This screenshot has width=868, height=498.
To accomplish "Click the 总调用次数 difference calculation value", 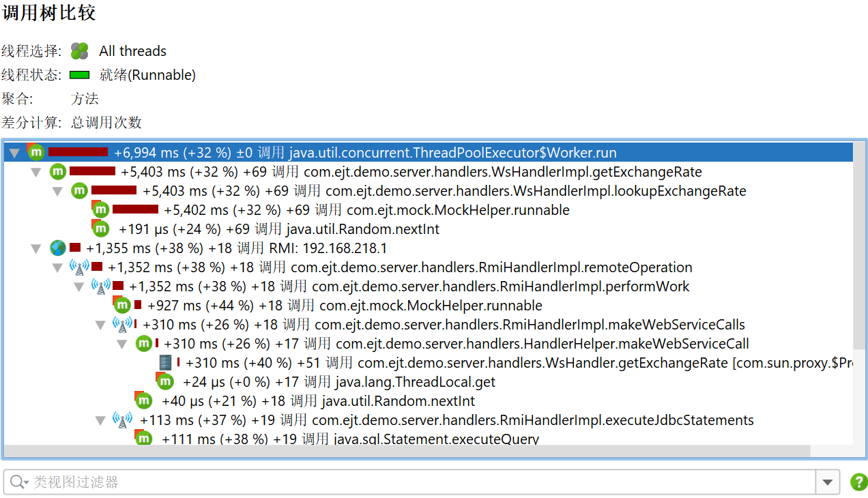I will click(x=106, y=123).
